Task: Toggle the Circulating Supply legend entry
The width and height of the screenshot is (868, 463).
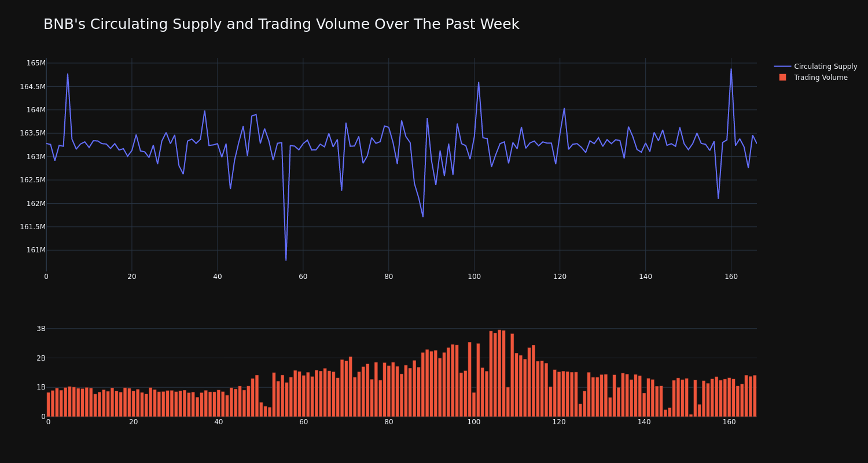Action: (815, 67)
